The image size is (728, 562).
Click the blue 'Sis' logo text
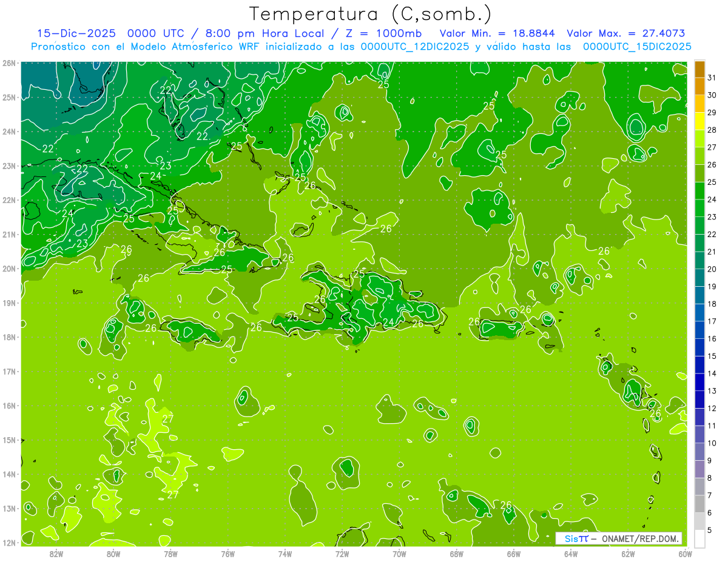tap(571, 538)
